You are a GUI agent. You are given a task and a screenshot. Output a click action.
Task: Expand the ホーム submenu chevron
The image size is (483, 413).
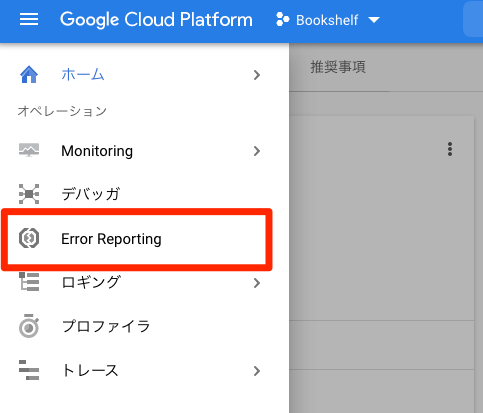(x=256, y=75)
